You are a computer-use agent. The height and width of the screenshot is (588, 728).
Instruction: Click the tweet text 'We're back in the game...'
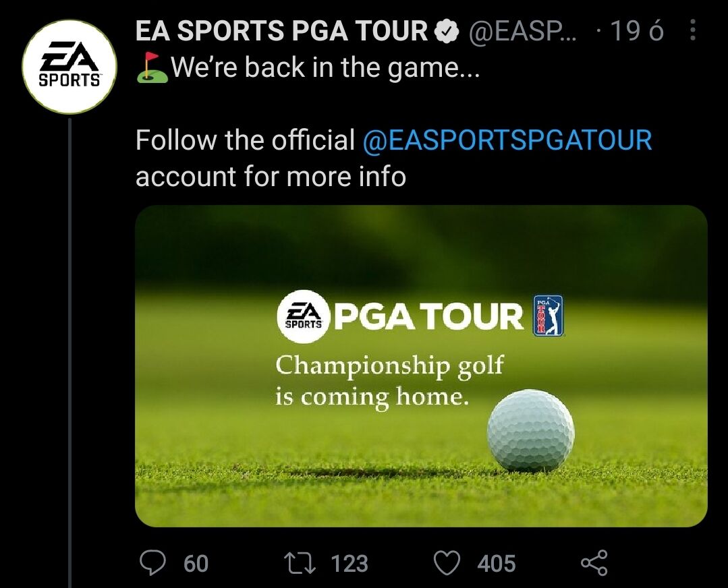(x=325, y=67)
